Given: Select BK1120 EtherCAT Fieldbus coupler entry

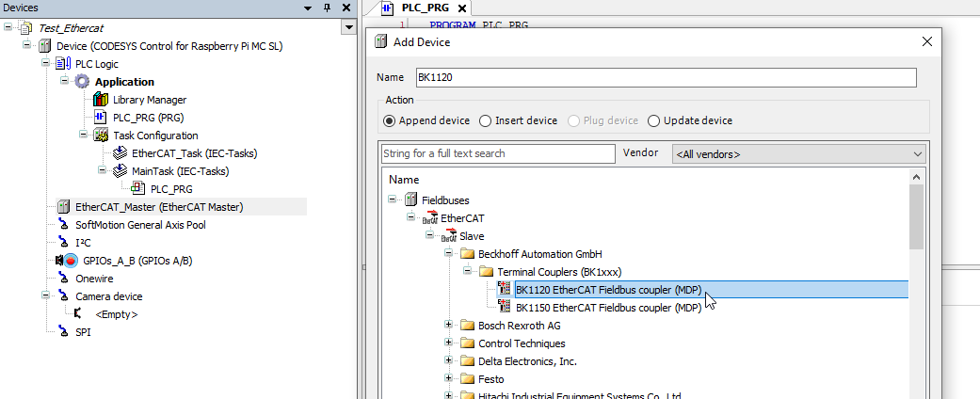Looking at the screenshot, I should click(608, 290).
